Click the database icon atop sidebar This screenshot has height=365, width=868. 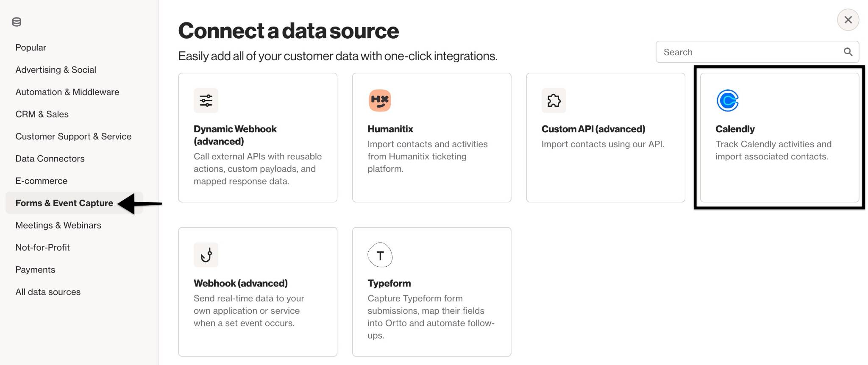click(x=17, y=22)
